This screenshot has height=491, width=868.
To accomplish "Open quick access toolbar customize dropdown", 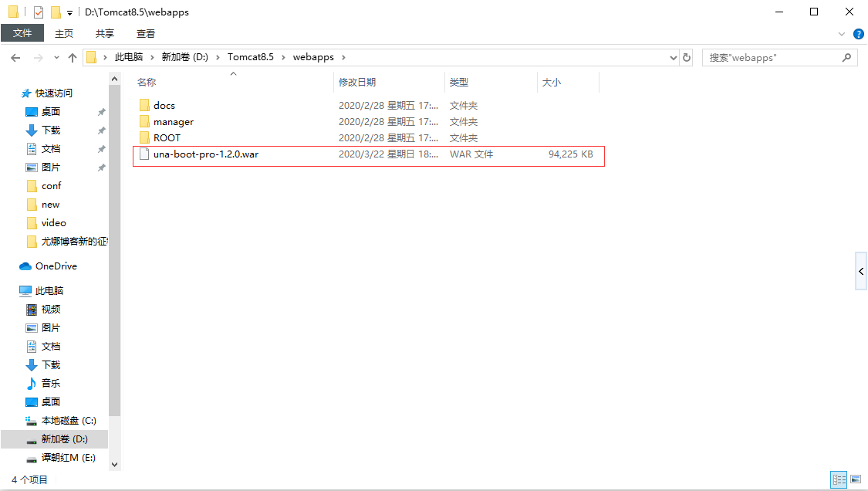I will coord(69,13).
